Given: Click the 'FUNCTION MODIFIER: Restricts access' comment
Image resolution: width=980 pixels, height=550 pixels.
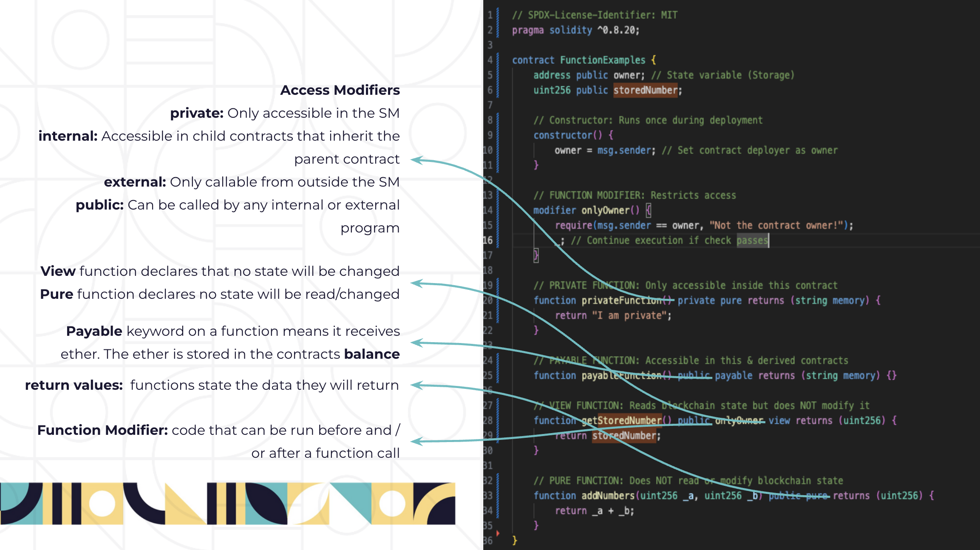Looking at the screenshot, I should click(634, 196).
